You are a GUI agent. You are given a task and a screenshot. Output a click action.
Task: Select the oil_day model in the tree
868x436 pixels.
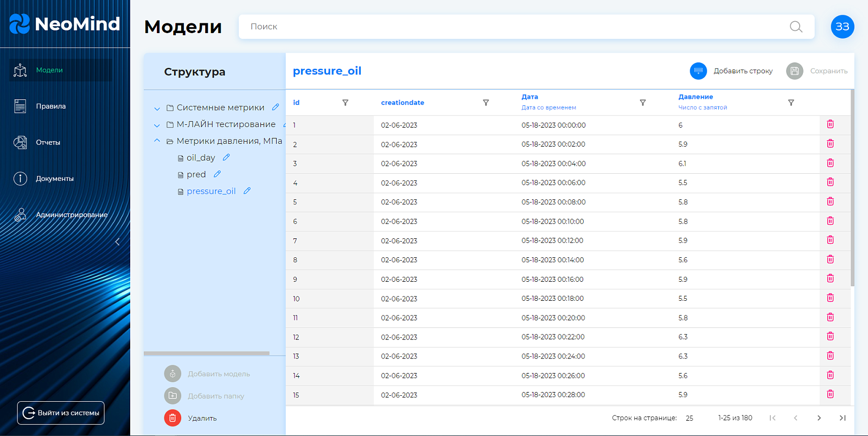(201, 158)
